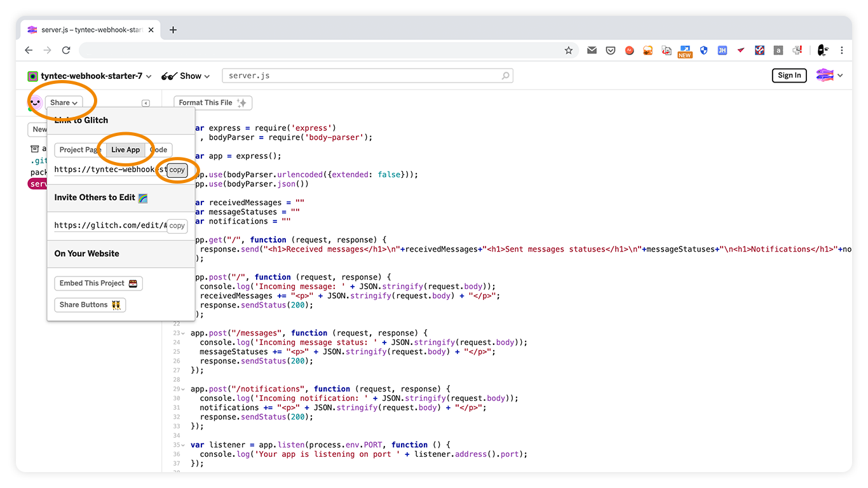
Task: Select the Live App tab
Action: tap(125, 150)
